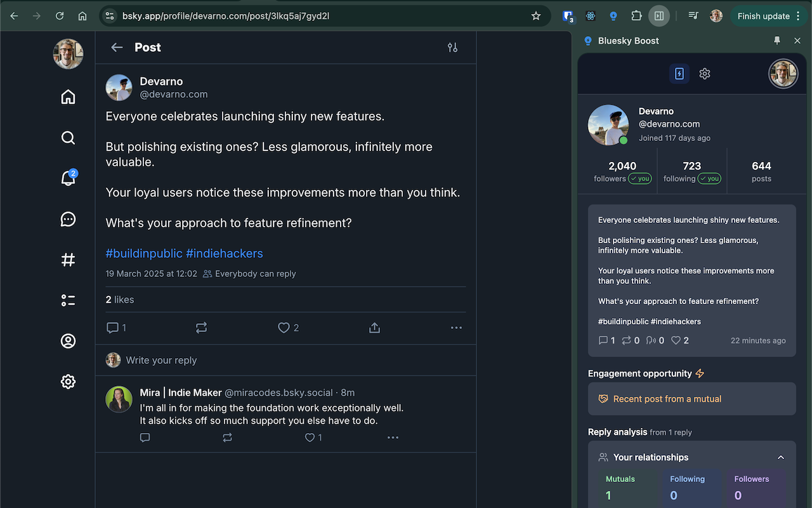
Task: Open the Bluesky Boost extension toolbar icon
Action: click(x=613, y=16)
